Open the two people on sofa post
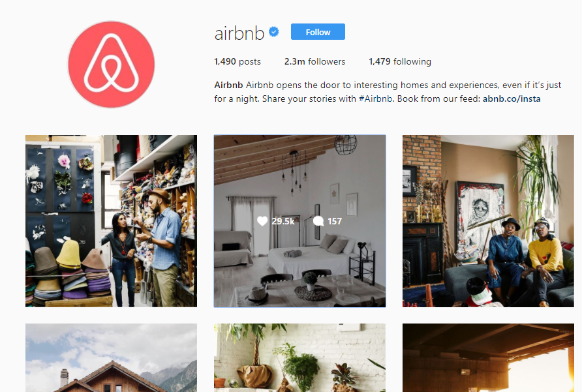582x392 pixels. (x=488, y=221)
